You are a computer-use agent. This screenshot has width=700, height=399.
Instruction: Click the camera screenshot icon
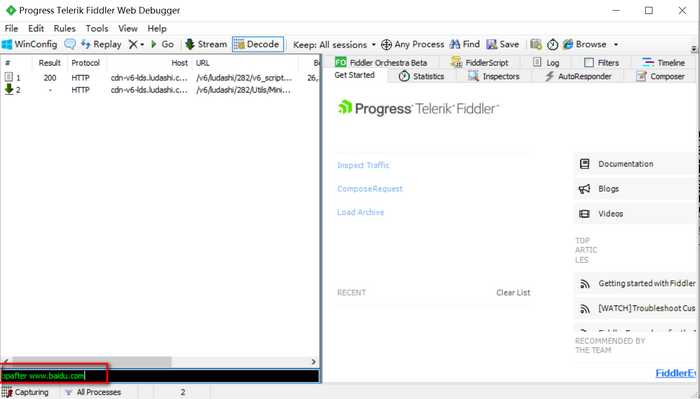(x=536, y=44)
